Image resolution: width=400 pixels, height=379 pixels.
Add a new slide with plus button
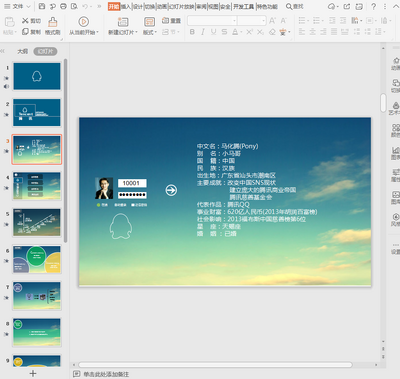click(33, 373)
